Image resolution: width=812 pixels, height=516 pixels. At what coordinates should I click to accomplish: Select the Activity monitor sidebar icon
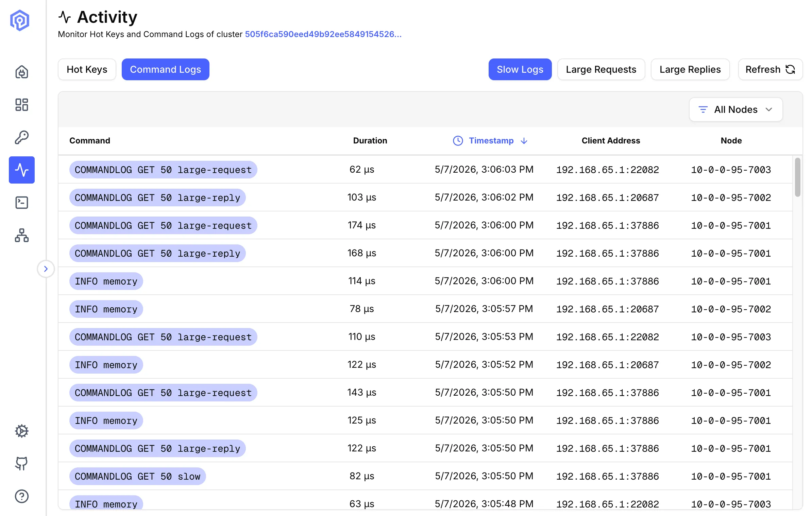tap(22, 170)
